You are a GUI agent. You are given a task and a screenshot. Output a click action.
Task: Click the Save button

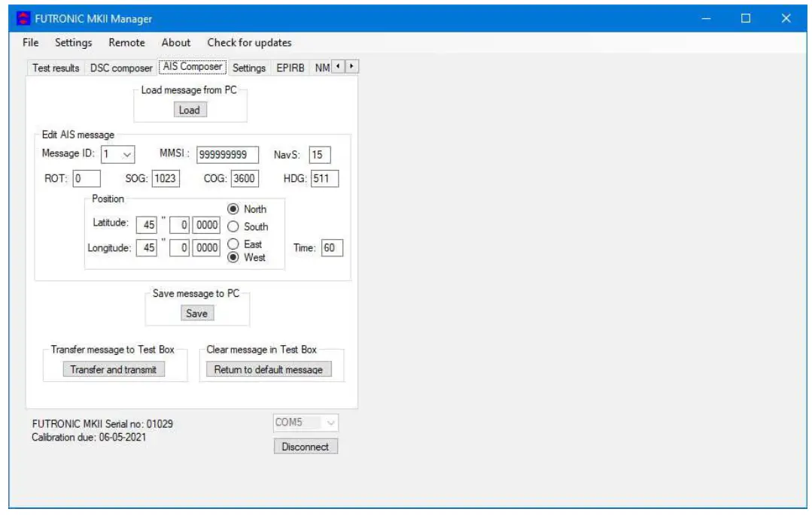click(x=196, y=314)
